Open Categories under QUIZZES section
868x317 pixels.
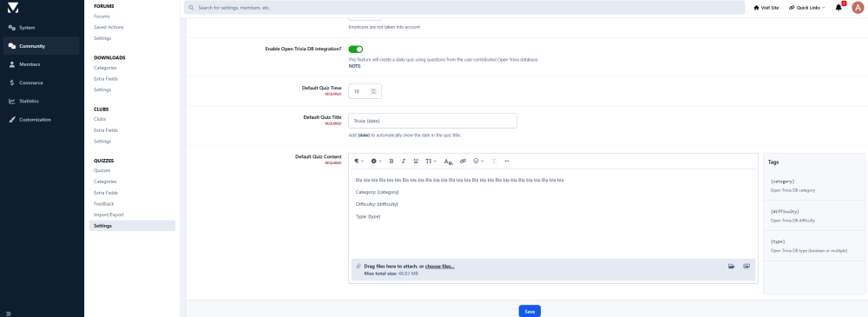tap(105, 182)
